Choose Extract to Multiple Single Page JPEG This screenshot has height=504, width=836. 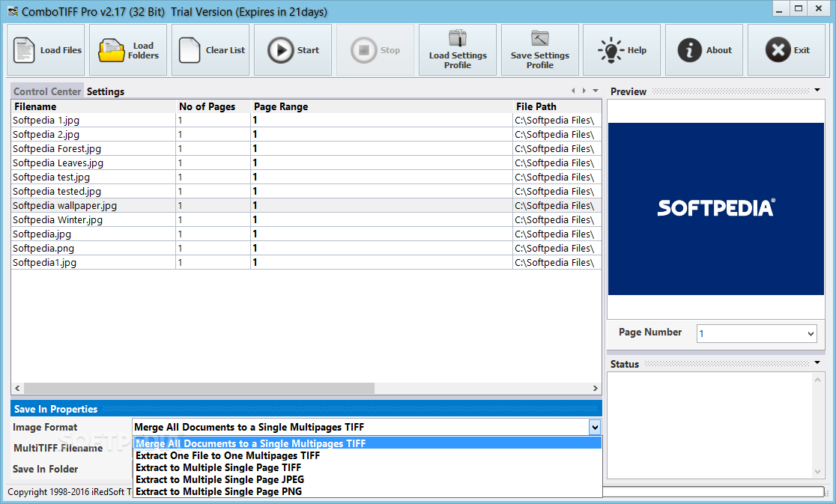tap(367, 479)
